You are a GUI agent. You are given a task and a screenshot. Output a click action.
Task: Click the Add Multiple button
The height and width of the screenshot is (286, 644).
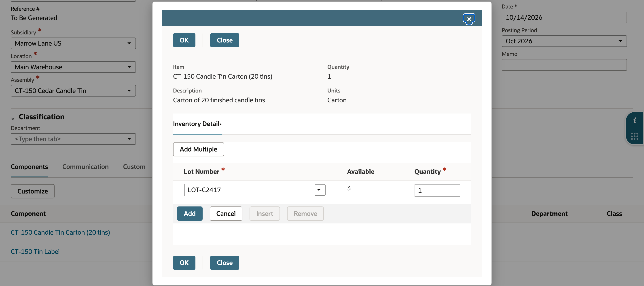(x=198, y=149)
